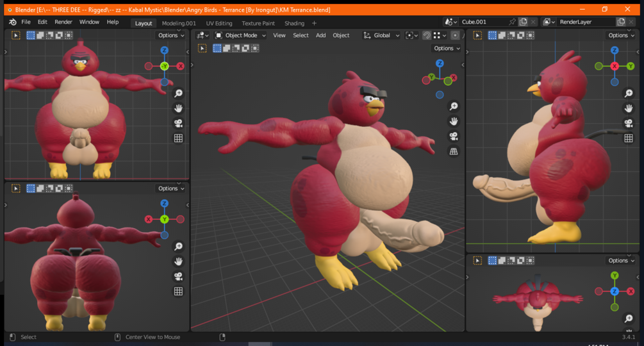Open the editor type dropdown in perspective viewport

tap(202, 35)
